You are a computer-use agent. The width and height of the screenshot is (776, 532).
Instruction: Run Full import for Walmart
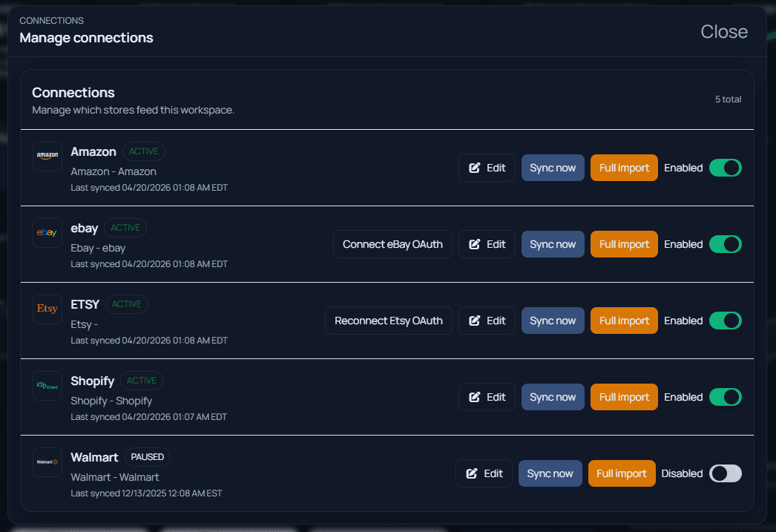tap(622, 473)
